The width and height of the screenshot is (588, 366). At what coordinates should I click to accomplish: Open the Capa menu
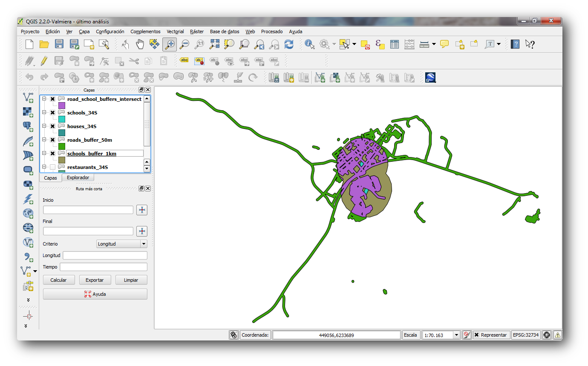[x=84, y=31]
